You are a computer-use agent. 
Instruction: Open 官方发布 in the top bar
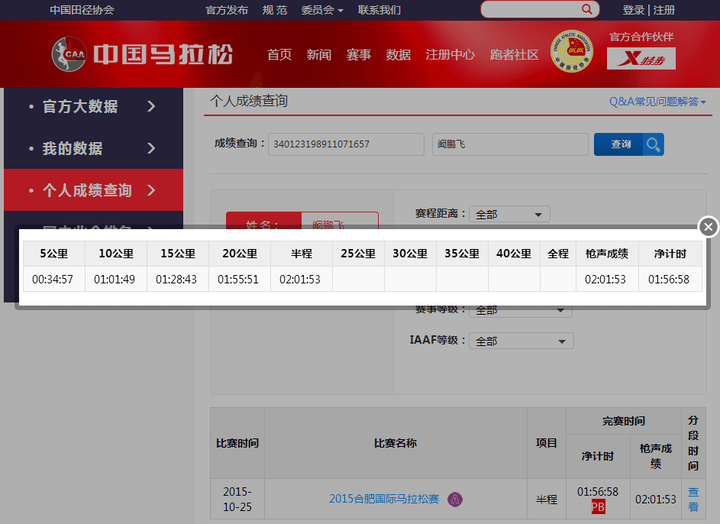point(226,10)
